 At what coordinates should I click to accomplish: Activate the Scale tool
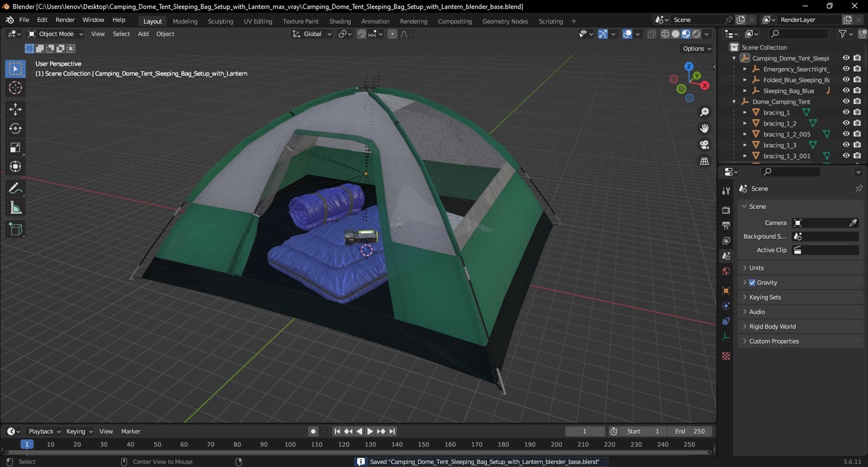(x=15, y=148)
